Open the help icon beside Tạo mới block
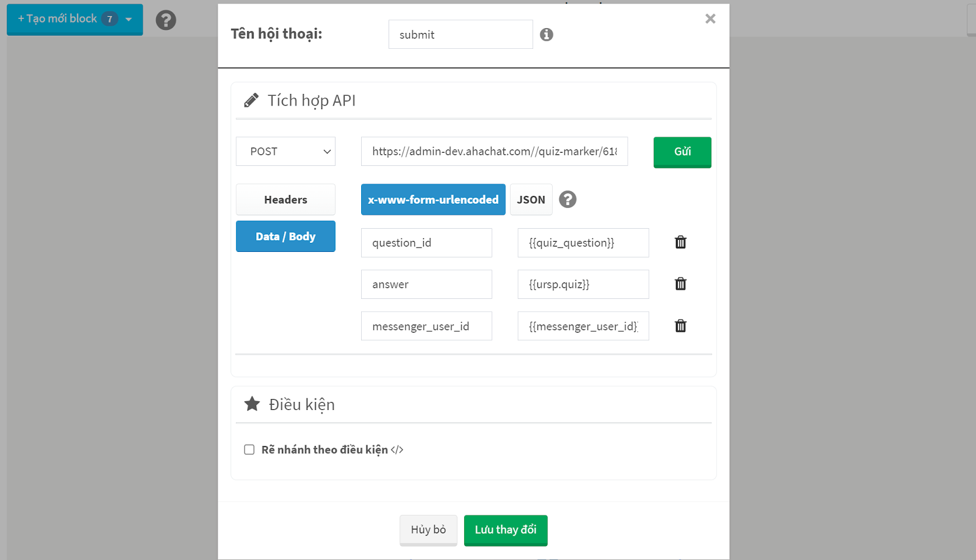The width and height of the screenshot is (976, 560). tap(166, 20)
